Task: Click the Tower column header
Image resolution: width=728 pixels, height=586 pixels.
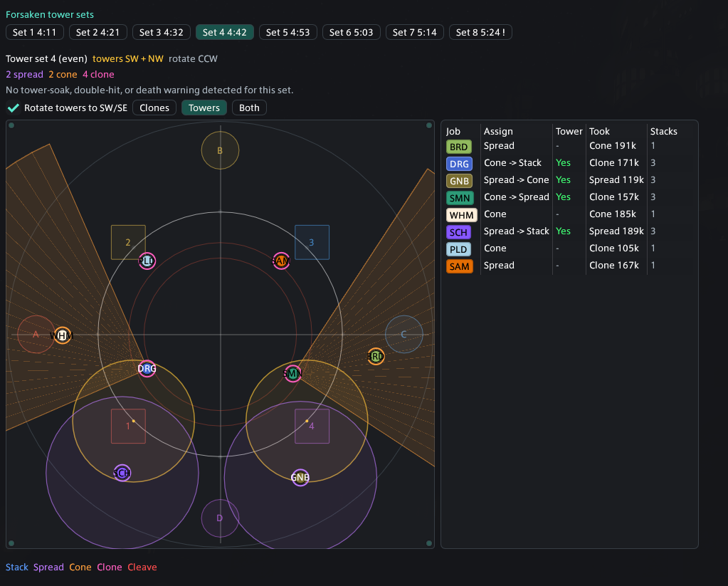Action: click(569, 132)
